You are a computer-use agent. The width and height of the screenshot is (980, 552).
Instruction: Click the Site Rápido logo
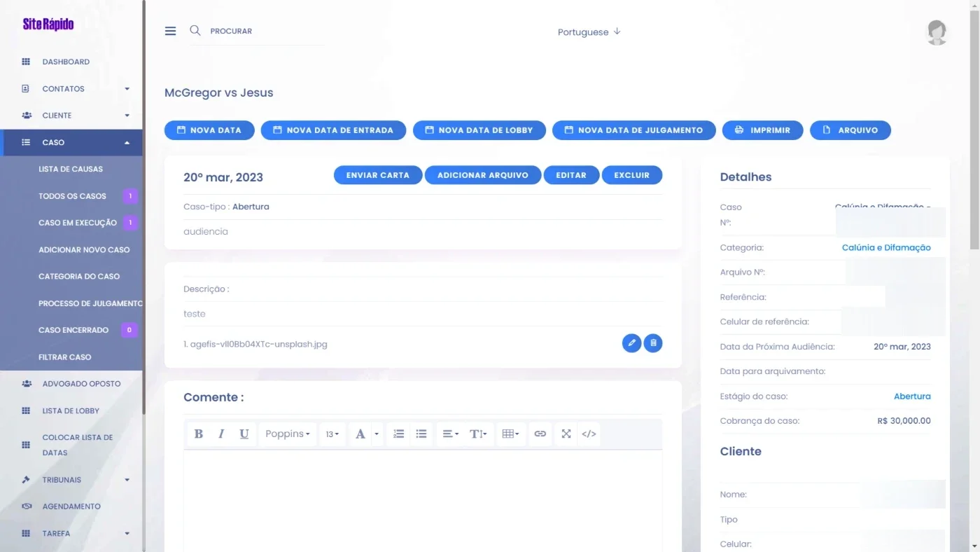(x=48, y=25)
